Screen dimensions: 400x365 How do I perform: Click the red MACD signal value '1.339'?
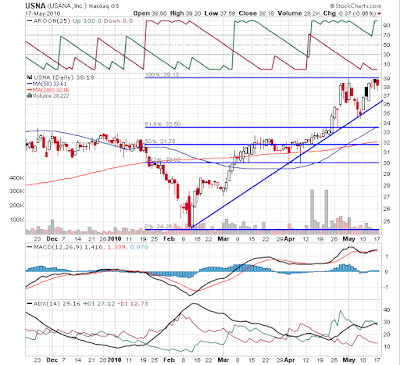(x=117, y=247)
